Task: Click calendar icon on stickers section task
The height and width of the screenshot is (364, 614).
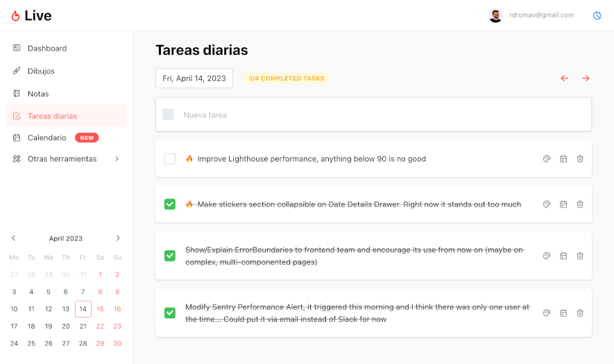Action: pyautogui.click(x=563, y=204)
